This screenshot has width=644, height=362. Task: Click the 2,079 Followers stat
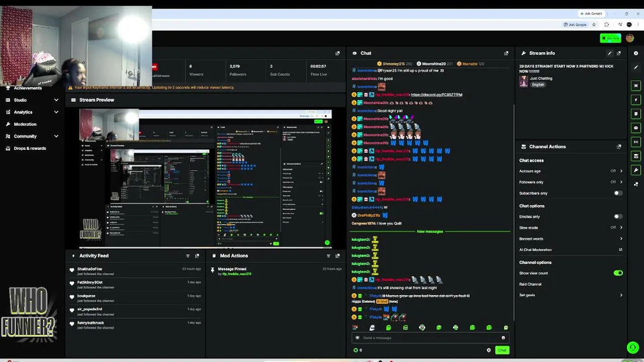(x=238, y=70)
